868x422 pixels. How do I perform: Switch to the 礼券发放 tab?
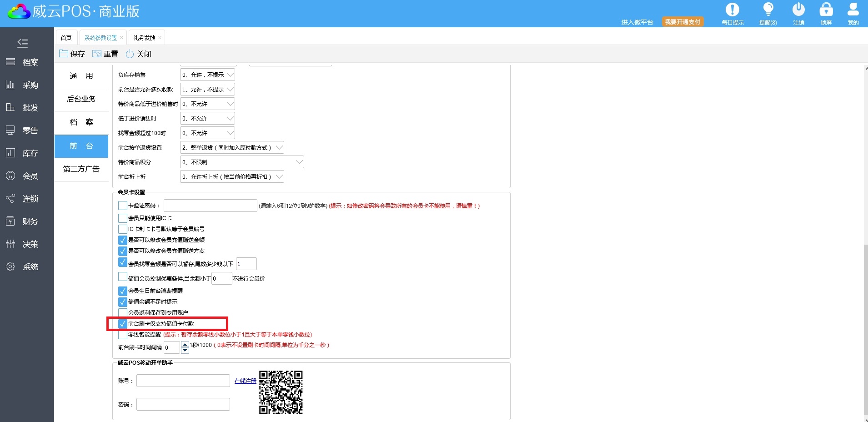click(x=144, y=38)
